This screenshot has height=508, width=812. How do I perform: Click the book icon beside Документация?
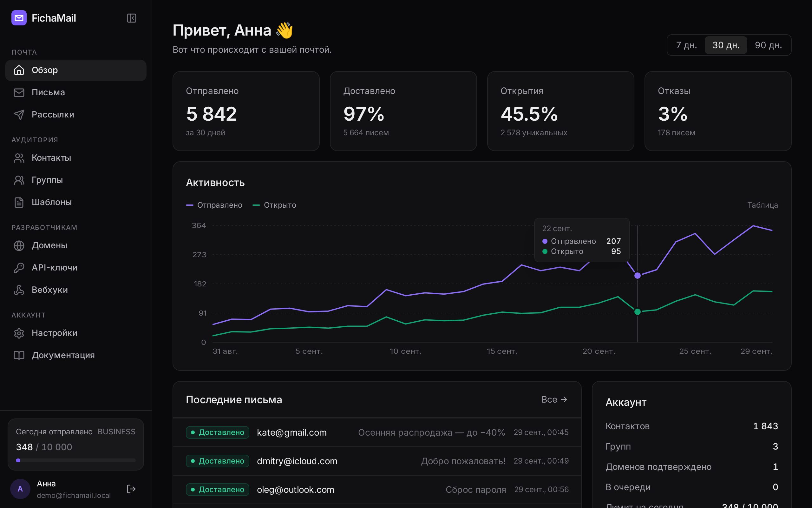point(19,356)
